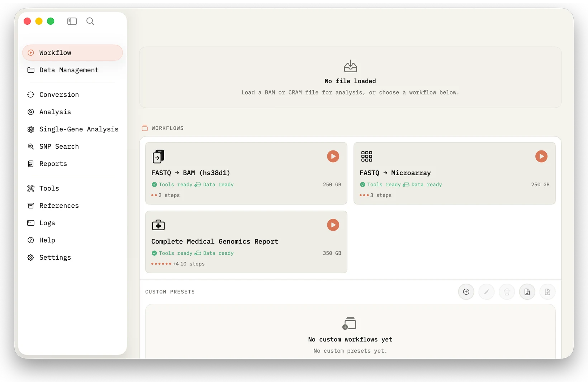Toggle the sidebar panel icon

tap(72, 21)
